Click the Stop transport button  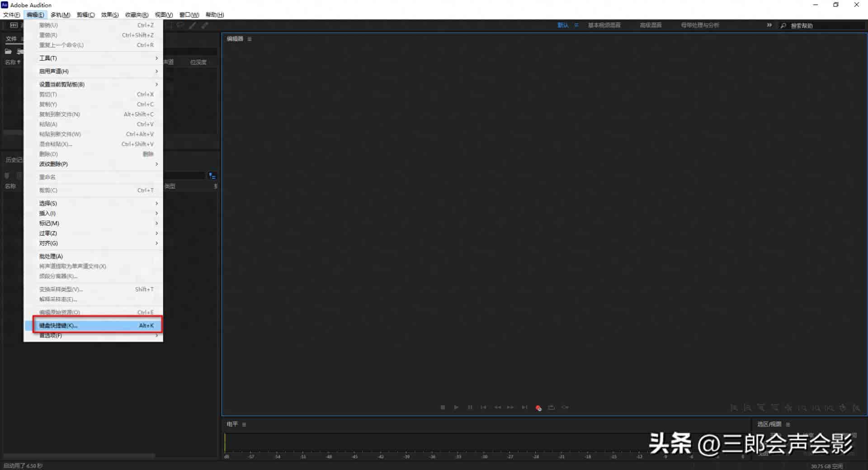pyautogui.click(x=443, y=408)
